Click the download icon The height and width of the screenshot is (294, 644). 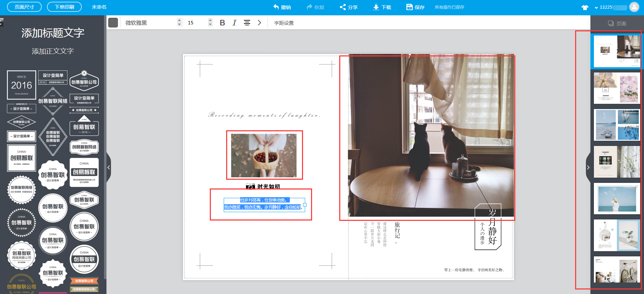click(x=376, y=7)
